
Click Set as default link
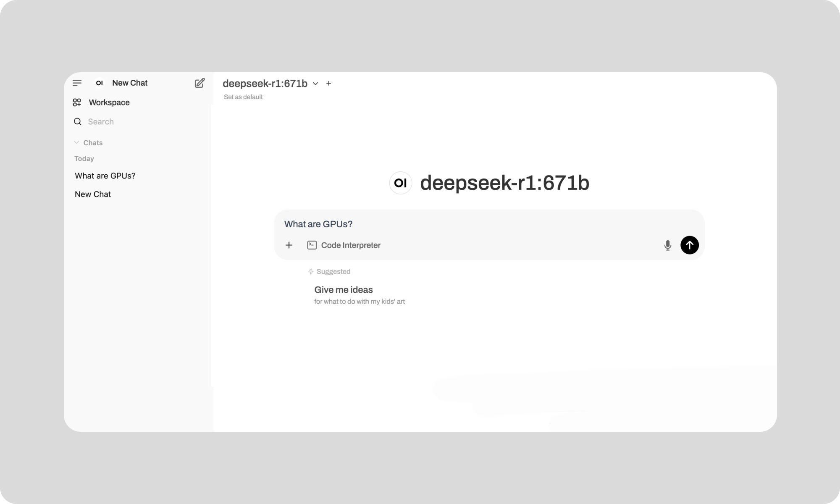242,97
